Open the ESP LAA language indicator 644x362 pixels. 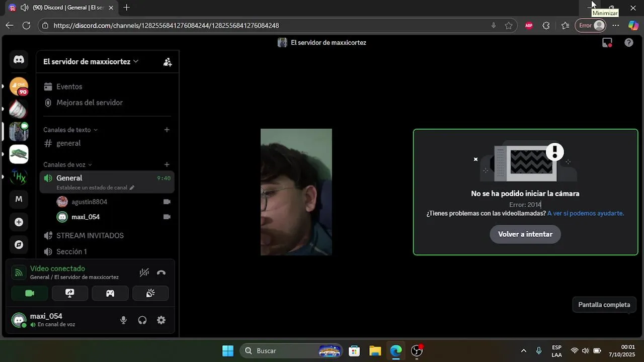[x=556, y=351]
